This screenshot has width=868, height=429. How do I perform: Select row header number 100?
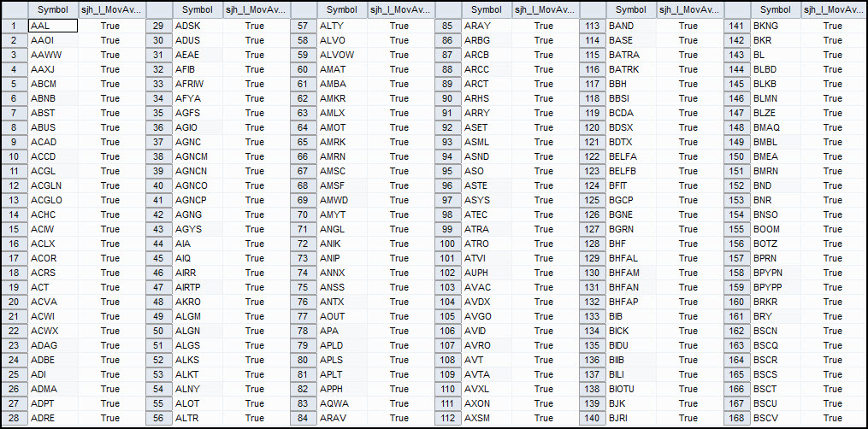click(448, 244)
